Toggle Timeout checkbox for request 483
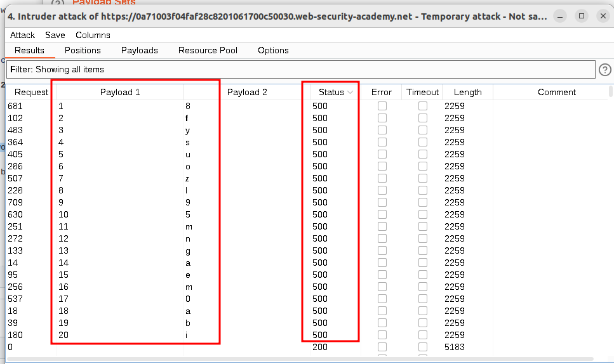This screenshot has width=614, height=364. click(423, 130)
